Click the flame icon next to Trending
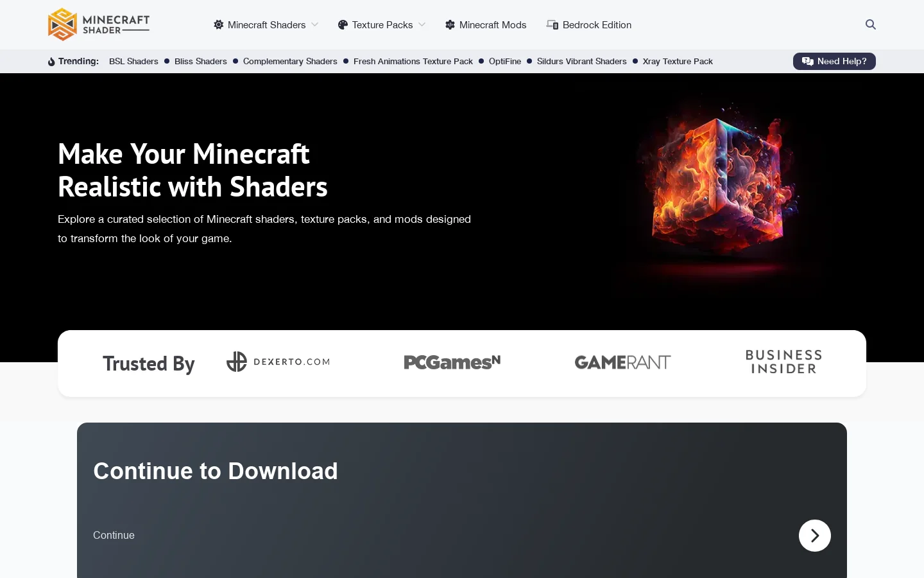 (x=51, y=62)
